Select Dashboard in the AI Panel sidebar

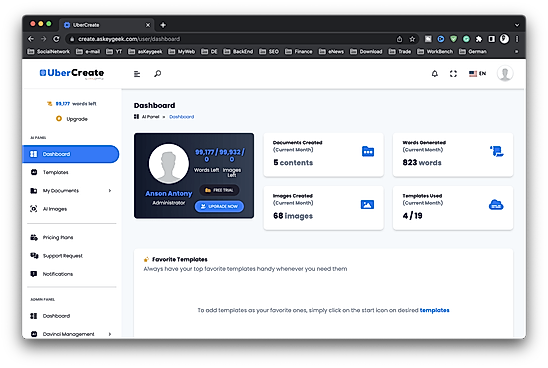pyautogui.click(x=71, y=154)
